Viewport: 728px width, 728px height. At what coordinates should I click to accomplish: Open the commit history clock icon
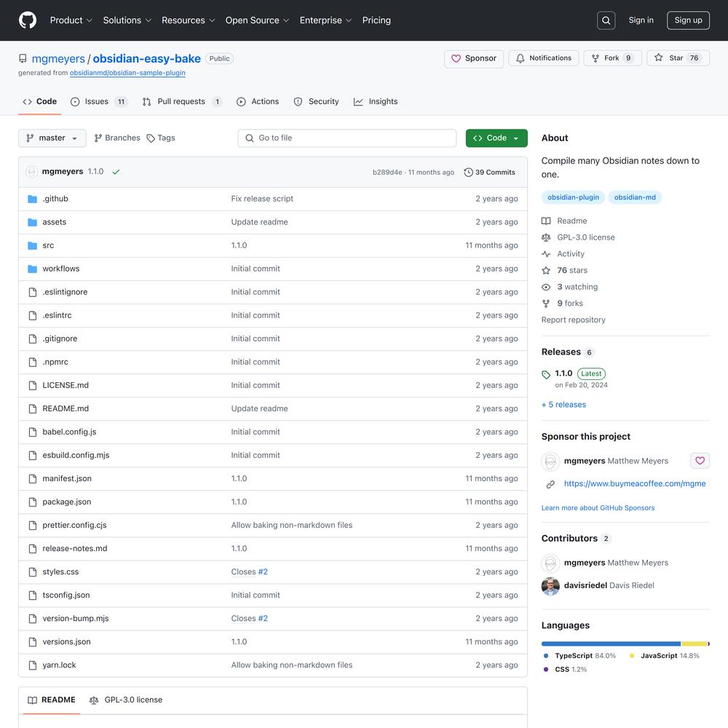(x=468, y=173)
